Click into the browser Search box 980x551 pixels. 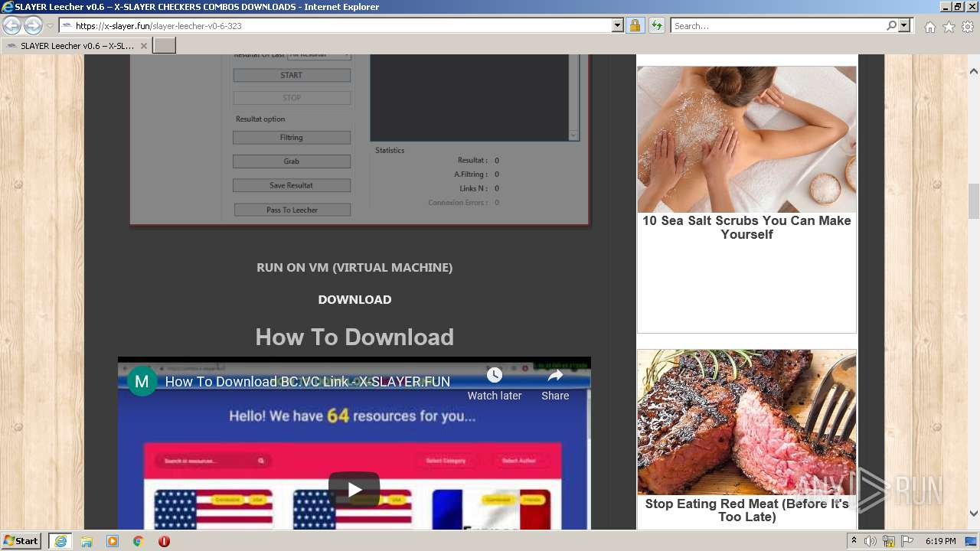(x=778, y=26)
